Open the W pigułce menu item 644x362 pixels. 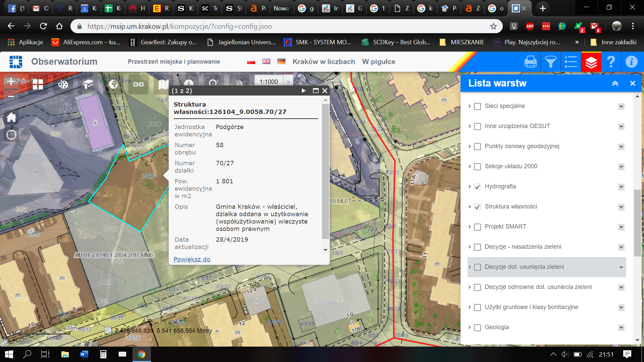point(378,62)
